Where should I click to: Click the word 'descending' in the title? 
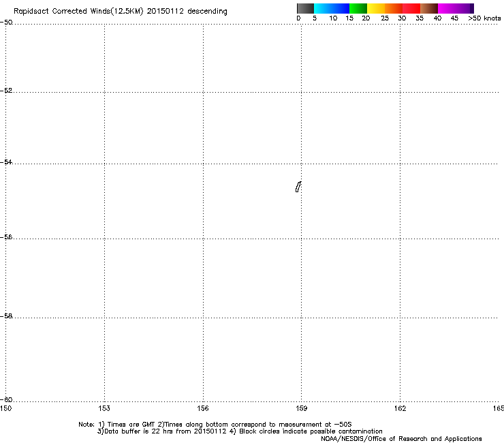[207, 12]
